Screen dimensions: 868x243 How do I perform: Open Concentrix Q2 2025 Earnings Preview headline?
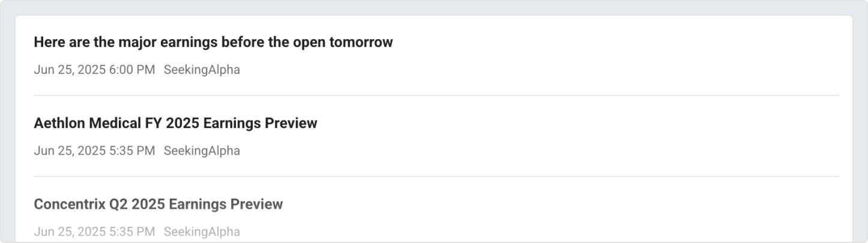tap(158, 205)
